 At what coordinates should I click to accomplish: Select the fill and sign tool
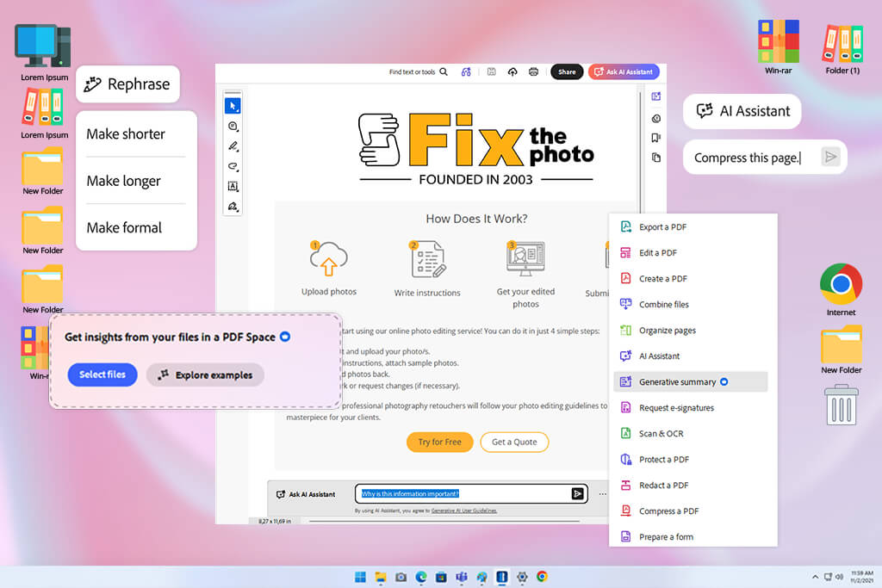233,207
